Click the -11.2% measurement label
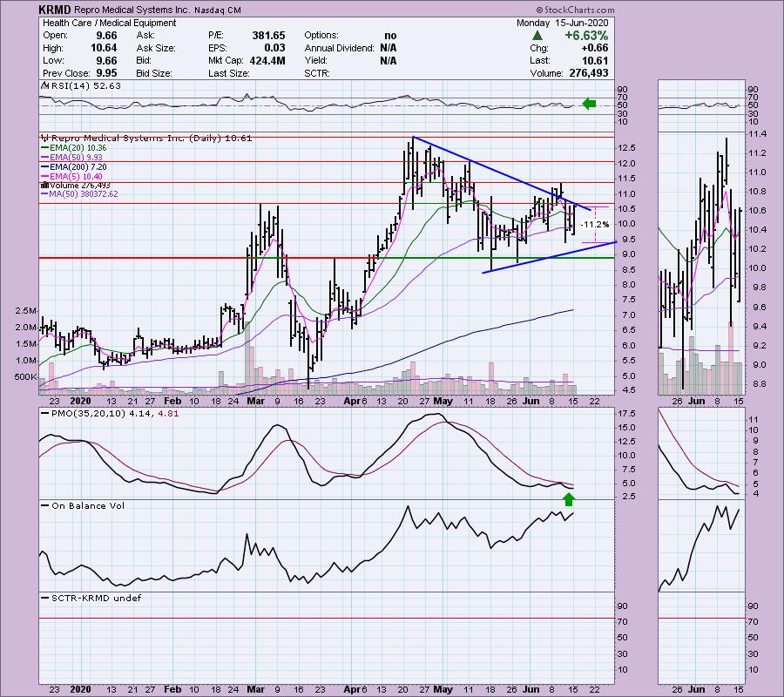Screen dimensions: 784x697 tap(595, 225)
